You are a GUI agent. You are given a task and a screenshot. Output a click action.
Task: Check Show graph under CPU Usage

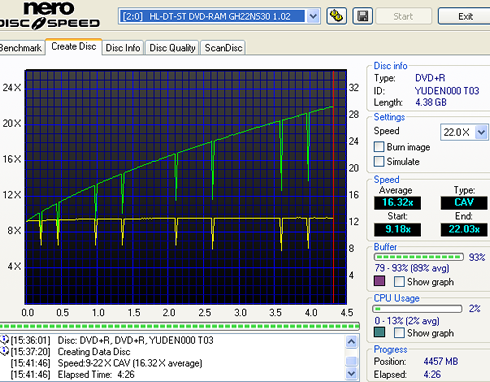[399, 332]
